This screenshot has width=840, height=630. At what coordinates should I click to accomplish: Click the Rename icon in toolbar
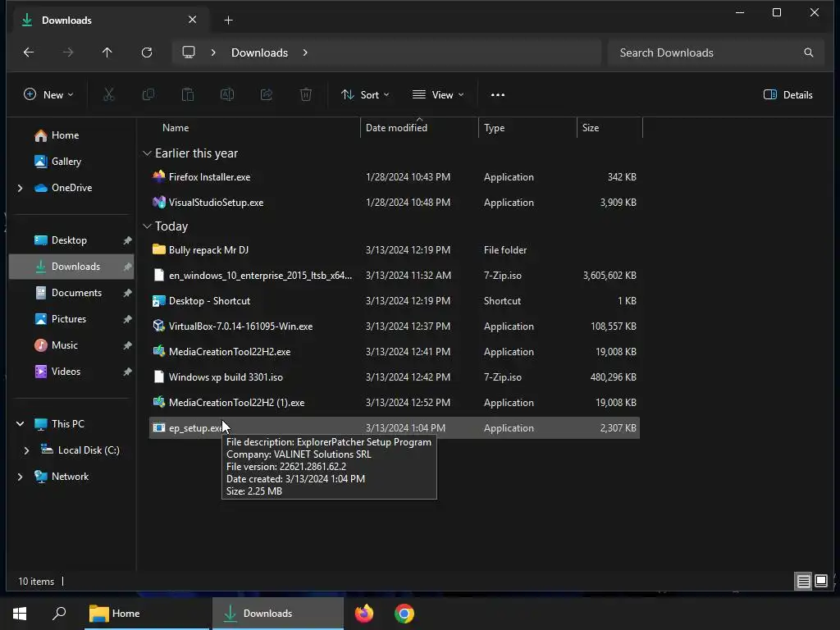click(x=227, y=95)
